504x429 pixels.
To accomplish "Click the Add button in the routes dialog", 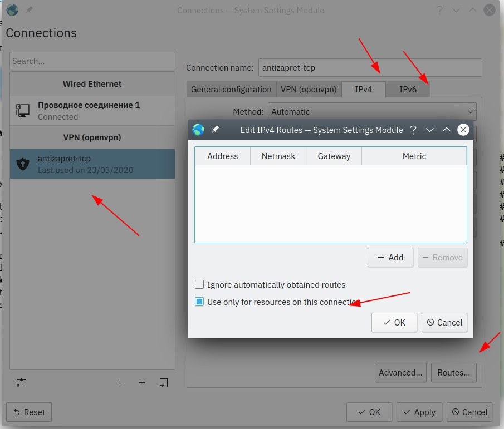I will [390, 258].
